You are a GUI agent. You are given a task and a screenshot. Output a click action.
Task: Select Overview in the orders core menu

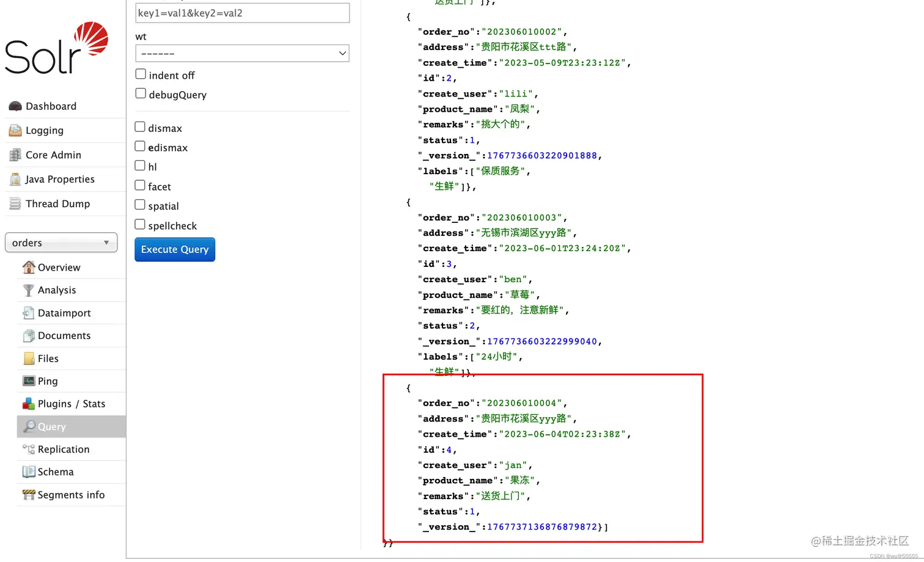click(59, 268)
